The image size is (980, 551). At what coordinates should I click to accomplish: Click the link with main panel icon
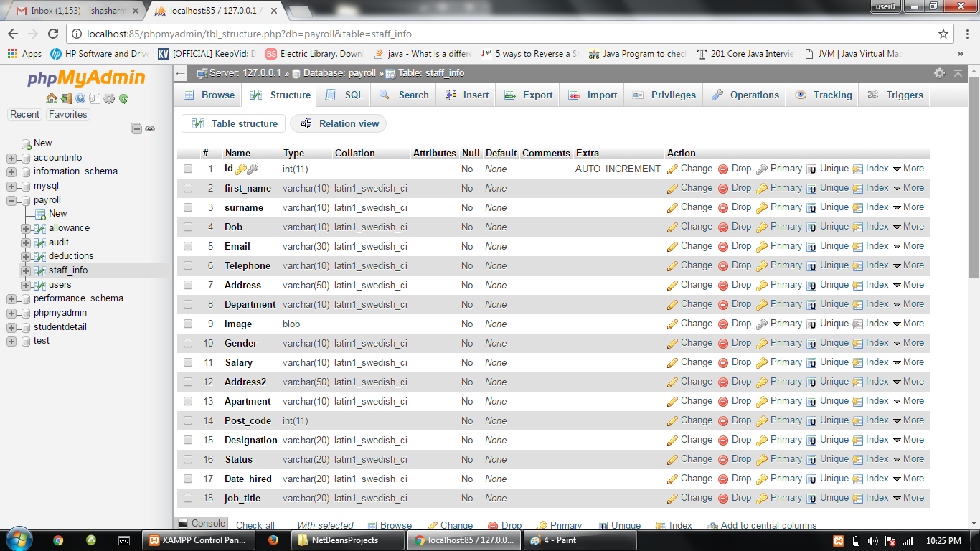pyautogui.click(x=150, y=128)
